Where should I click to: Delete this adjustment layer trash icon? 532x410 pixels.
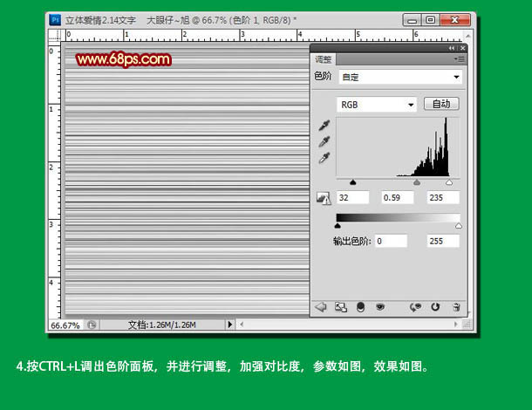[x=456, y=307]
